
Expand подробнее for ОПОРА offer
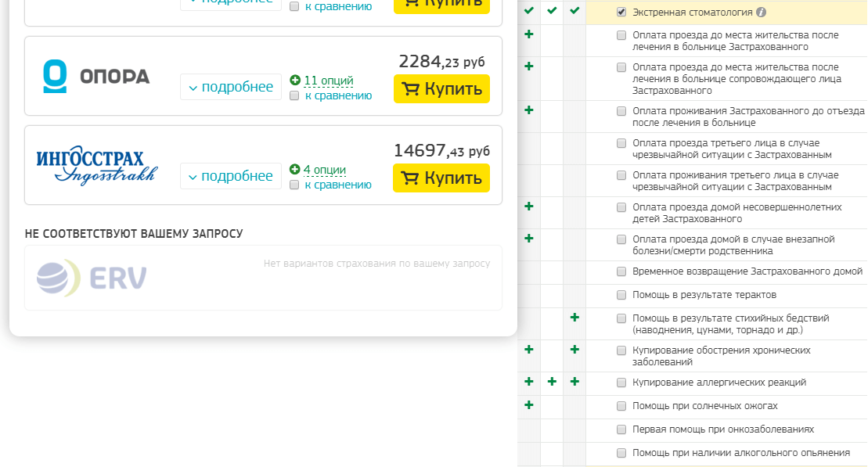point(231,87)
